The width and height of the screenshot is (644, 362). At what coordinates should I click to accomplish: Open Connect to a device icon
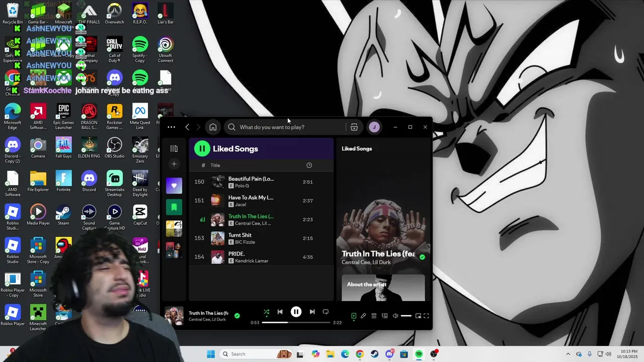tap(385, 316)
